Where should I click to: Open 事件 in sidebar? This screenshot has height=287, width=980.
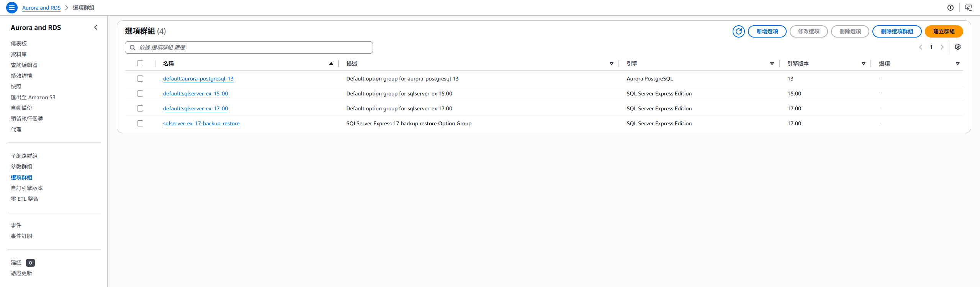(16, 225)
